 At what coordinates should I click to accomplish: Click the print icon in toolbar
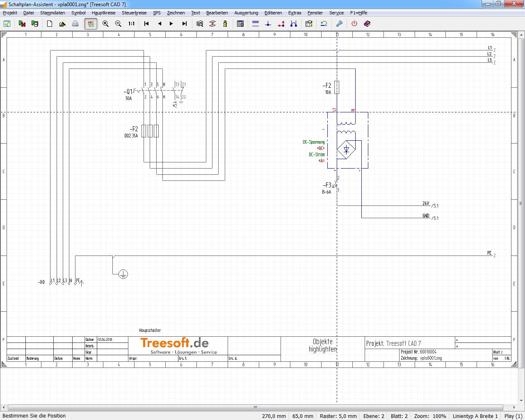click(75, 24)
